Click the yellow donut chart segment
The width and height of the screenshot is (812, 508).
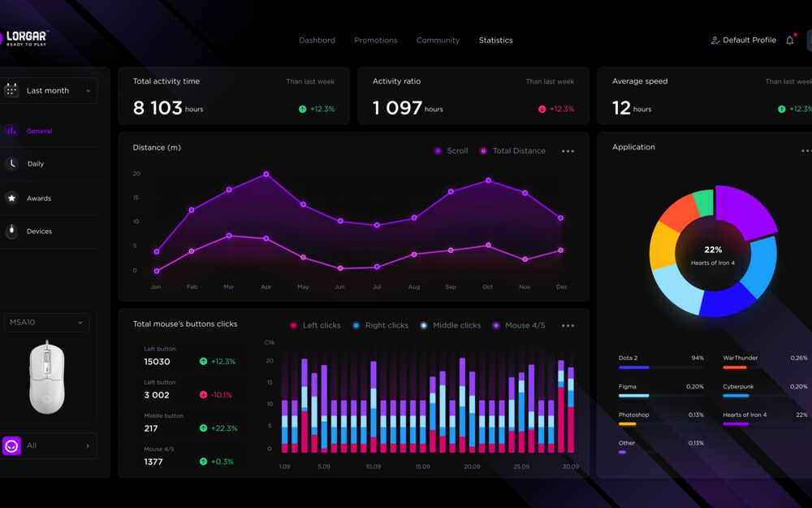[664, 247]
